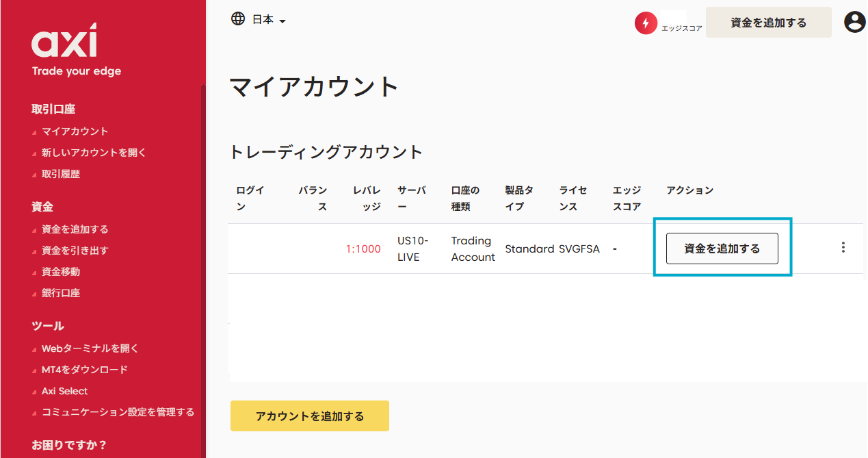Click the SVGFSA license cell
The width and height of the screenshot is (868, 458).
(x=579, y=249)
